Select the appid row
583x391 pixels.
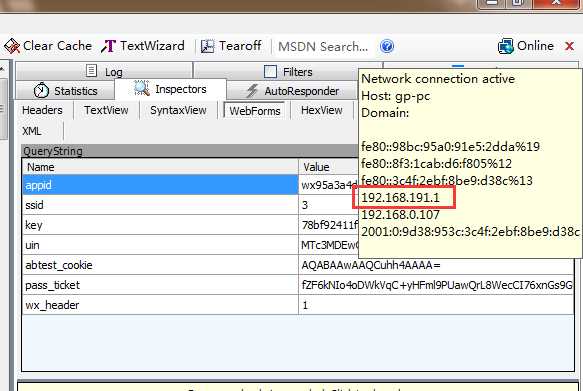pos(160,185)
